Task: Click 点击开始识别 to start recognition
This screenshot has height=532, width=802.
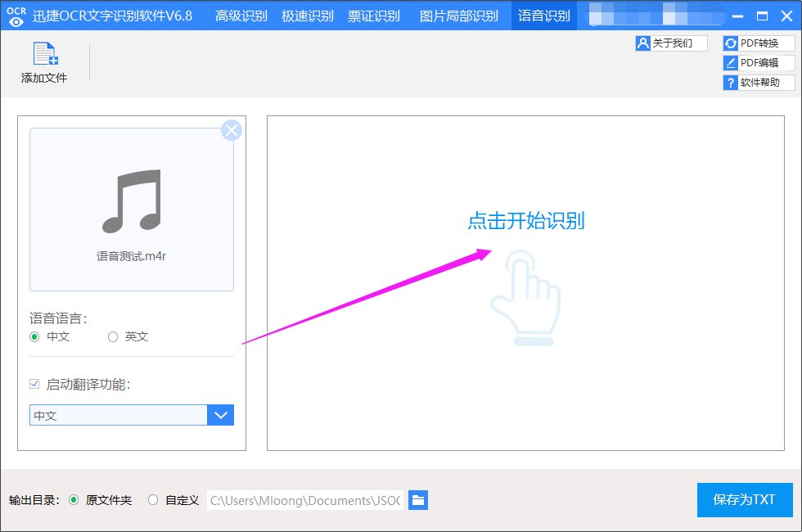Action: click(528, 221)
